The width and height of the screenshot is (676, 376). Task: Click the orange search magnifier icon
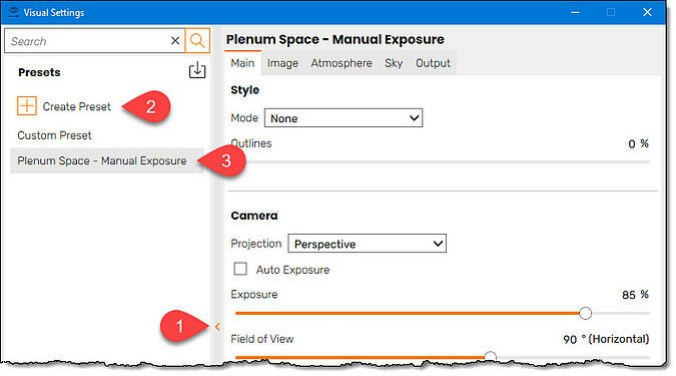pyautogui.click(x=197, y=41)
